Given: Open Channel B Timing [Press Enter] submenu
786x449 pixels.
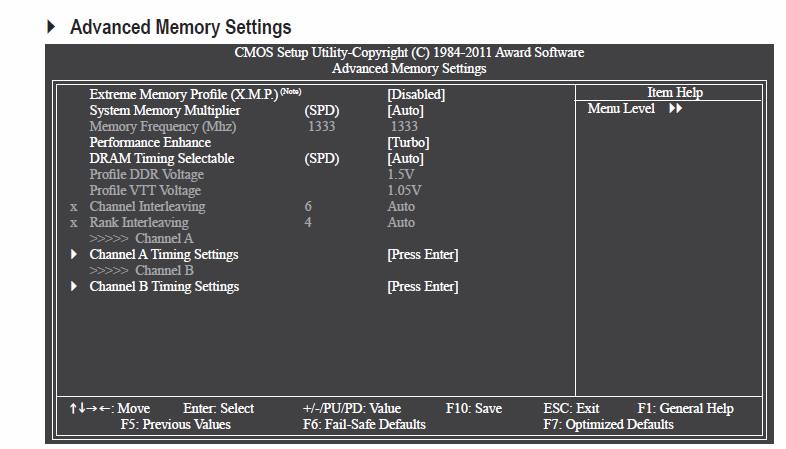Looking at the screenshot, I should click(423, 287).
